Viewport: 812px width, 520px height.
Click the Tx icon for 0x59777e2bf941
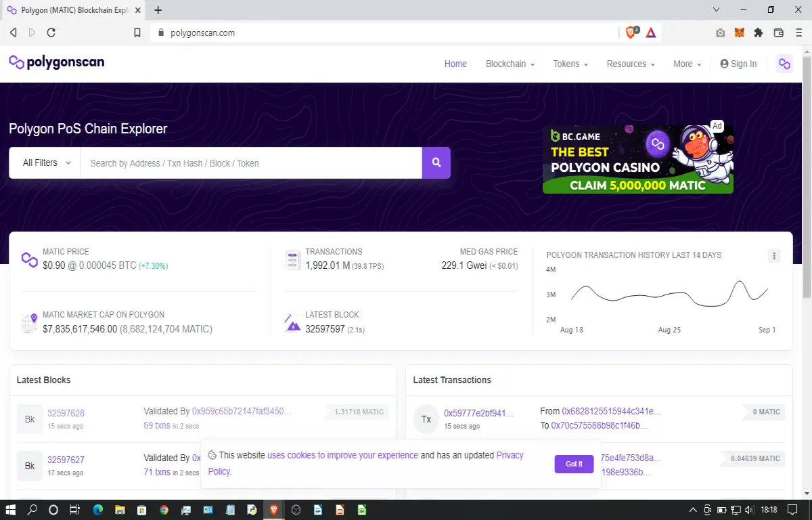coord(426,419)
